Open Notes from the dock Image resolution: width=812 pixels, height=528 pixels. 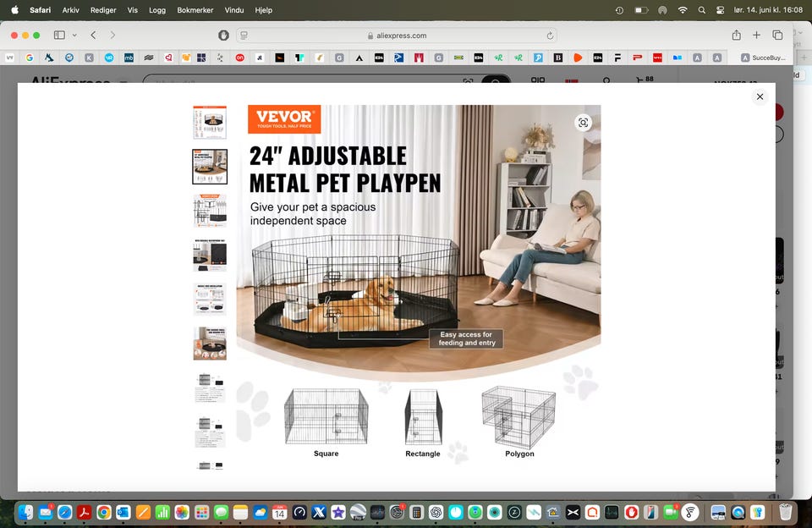pos(240,513)
